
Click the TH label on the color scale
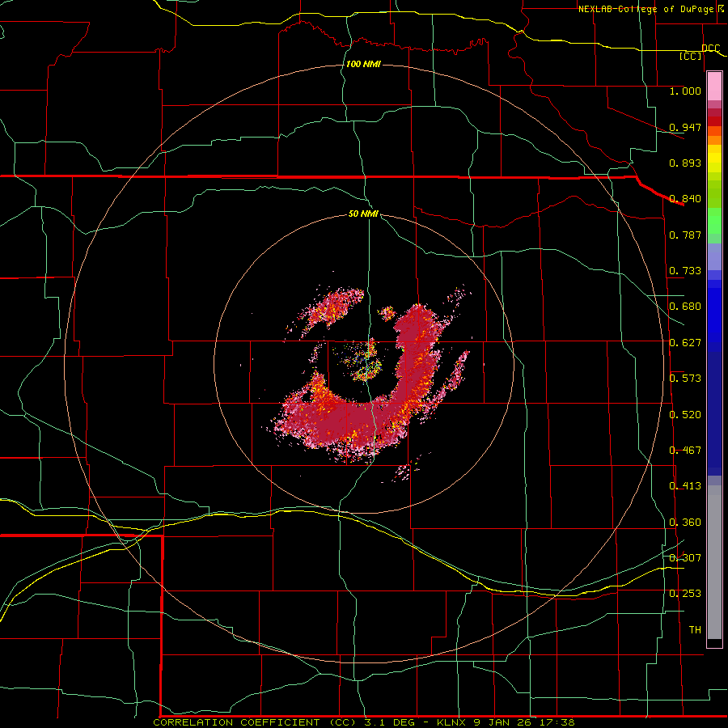point(695,630)
